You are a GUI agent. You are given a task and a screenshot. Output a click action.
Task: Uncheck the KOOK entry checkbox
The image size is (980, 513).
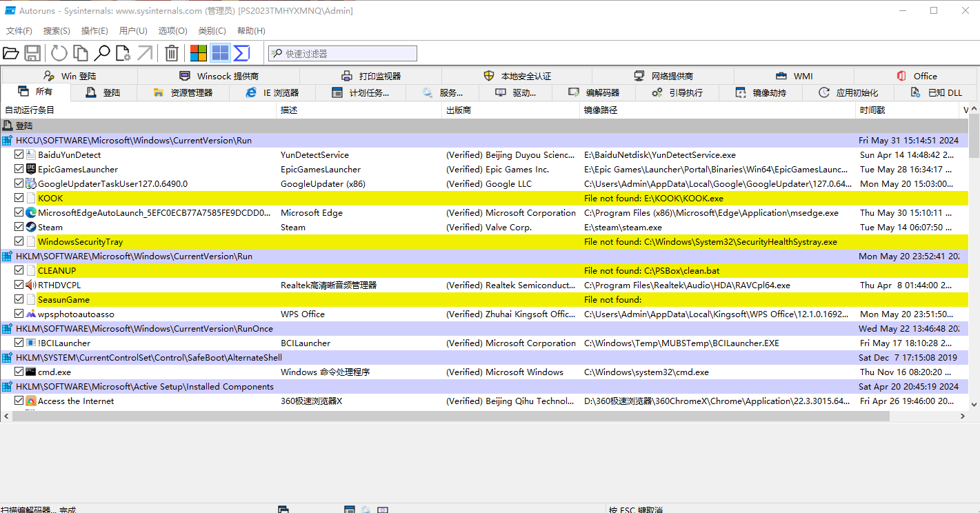coord(19,198)
